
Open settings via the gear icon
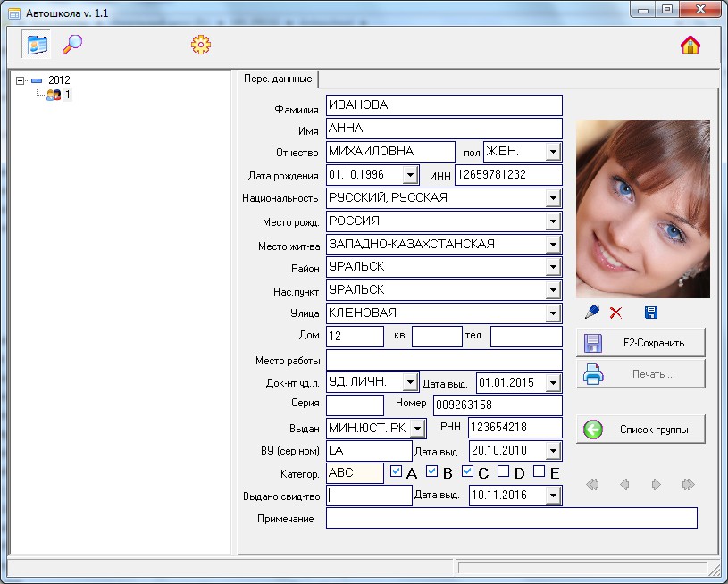pyautogui.click(x=200, y=45)
